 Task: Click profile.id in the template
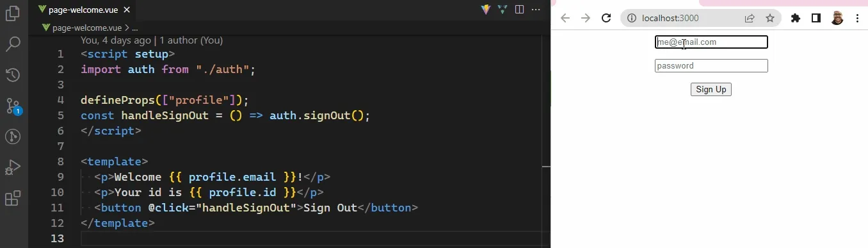coord(243,192)
